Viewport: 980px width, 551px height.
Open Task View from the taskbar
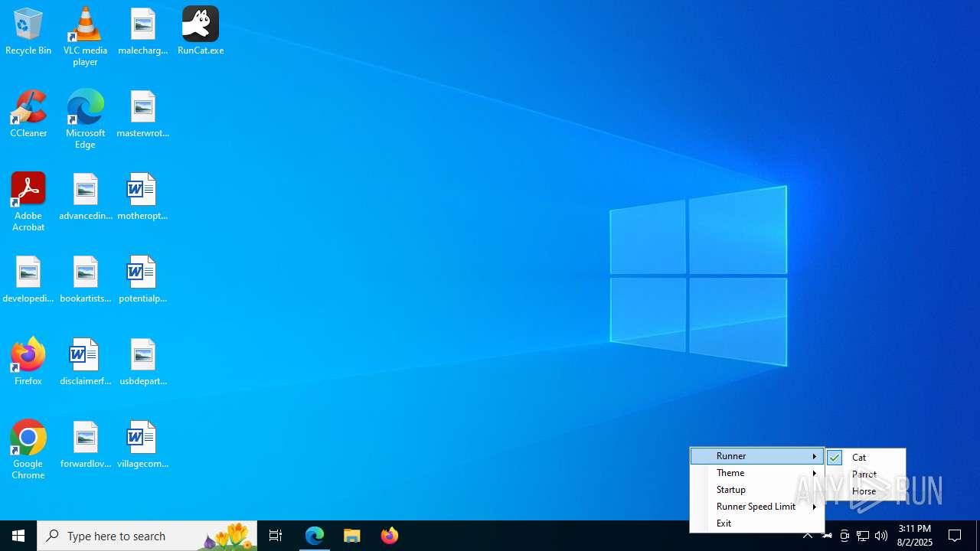tap(276, 536)
